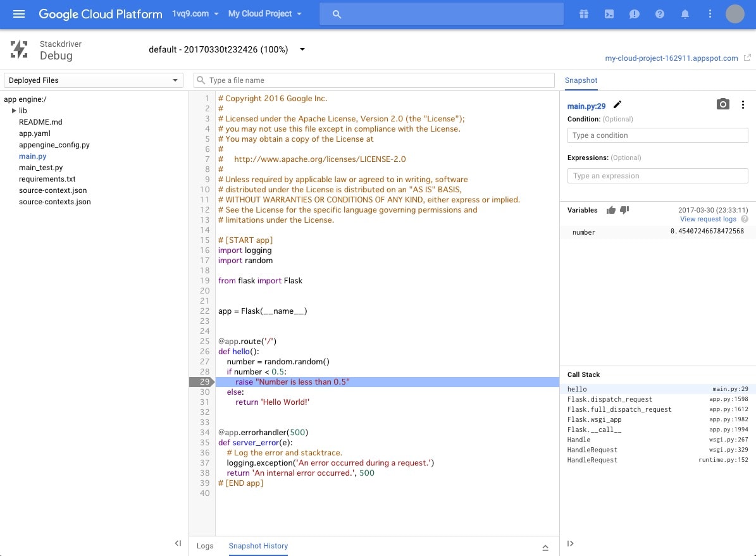Open the gift free trial icon
756x556 pixels.
click(x=584, y=14)
